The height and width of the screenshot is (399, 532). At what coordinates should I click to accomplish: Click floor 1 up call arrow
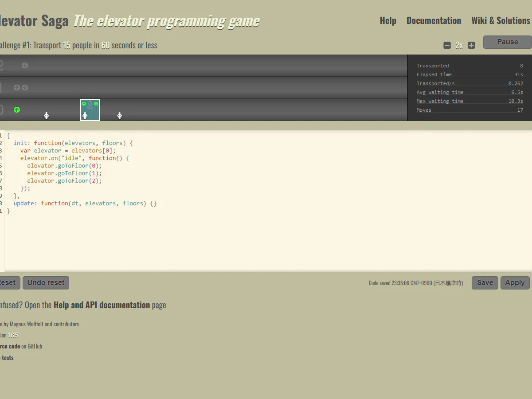pyautogui.click(x=17, y=88)
